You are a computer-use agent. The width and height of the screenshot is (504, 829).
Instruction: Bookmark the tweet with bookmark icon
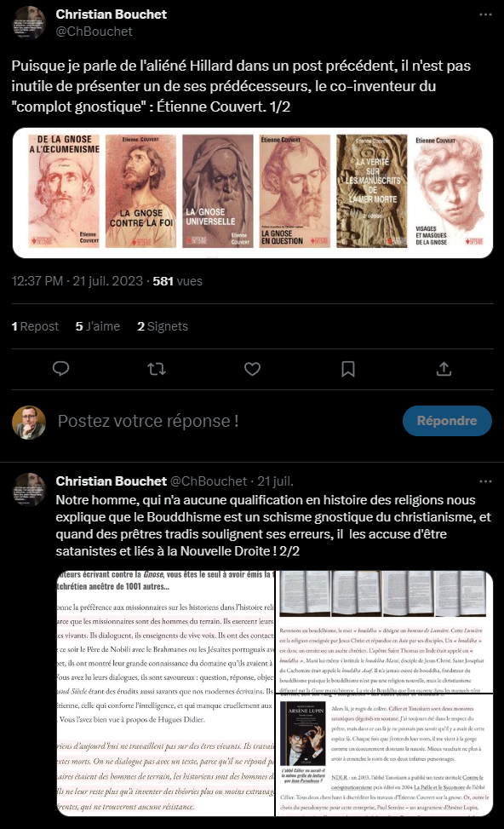(347, 369)
